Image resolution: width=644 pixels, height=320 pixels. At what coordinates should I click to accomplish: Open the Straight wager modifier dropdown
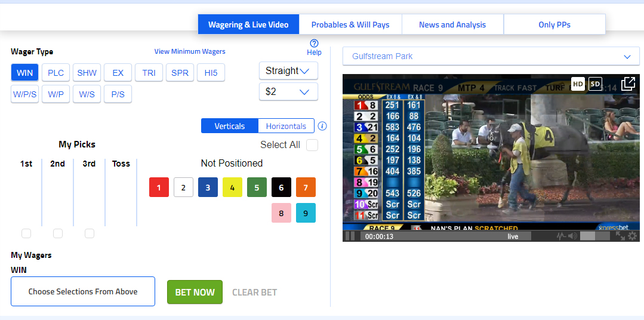click(x=288, y=70)
